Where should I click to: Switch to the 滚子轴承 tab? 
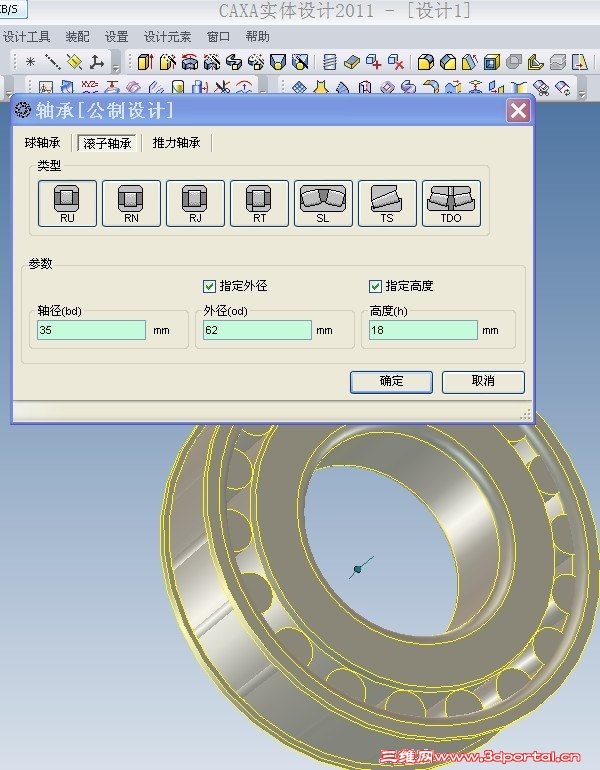coord(107,143)
